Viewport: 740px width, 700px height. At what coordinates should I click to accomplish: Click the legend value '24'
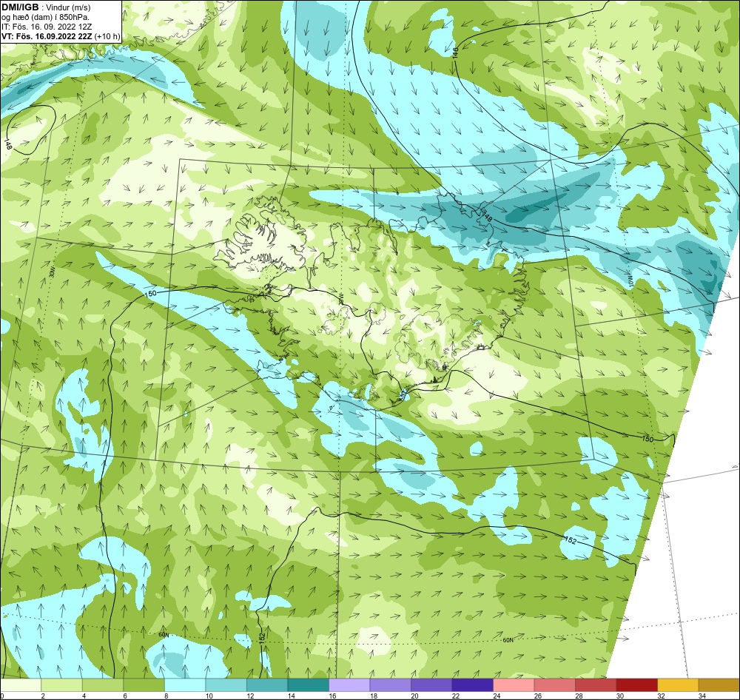(497, 696)
